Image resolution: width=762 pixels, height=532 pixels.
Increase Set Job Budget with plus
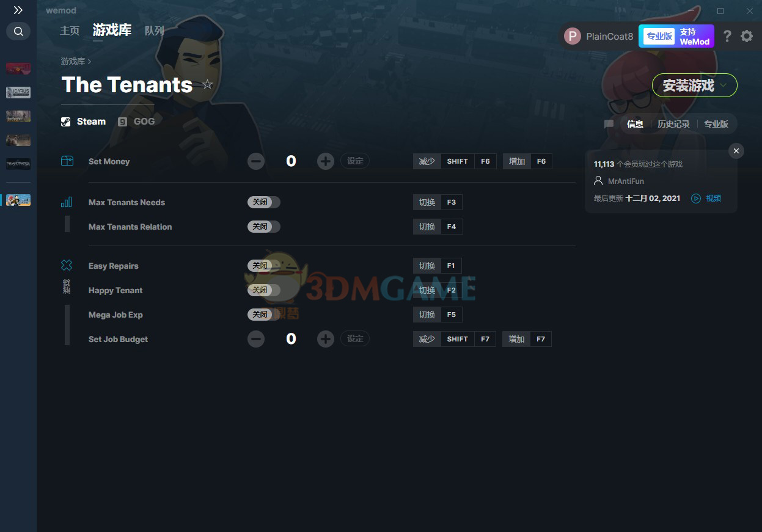tap(326, 339)
